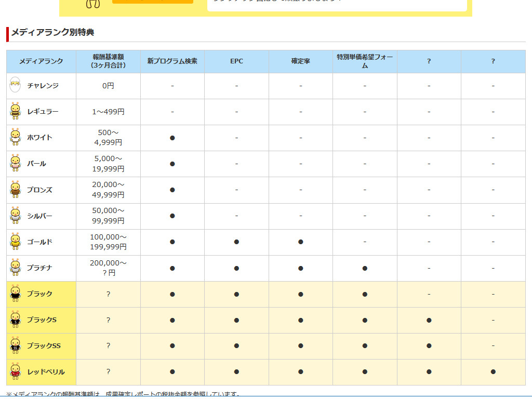Image resolution: width=532 pixels, height=399 pixels.
Task: Click the ブラック rank bee icon
Action: (15, 294)
